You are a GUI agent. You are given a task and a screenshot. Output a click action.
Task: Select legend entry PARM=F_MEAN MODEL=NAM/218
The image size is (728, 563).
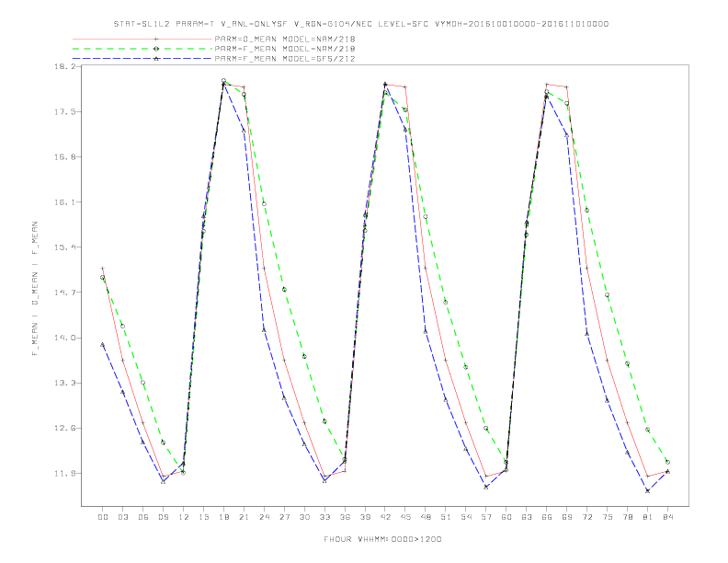[x=285, y=49]
